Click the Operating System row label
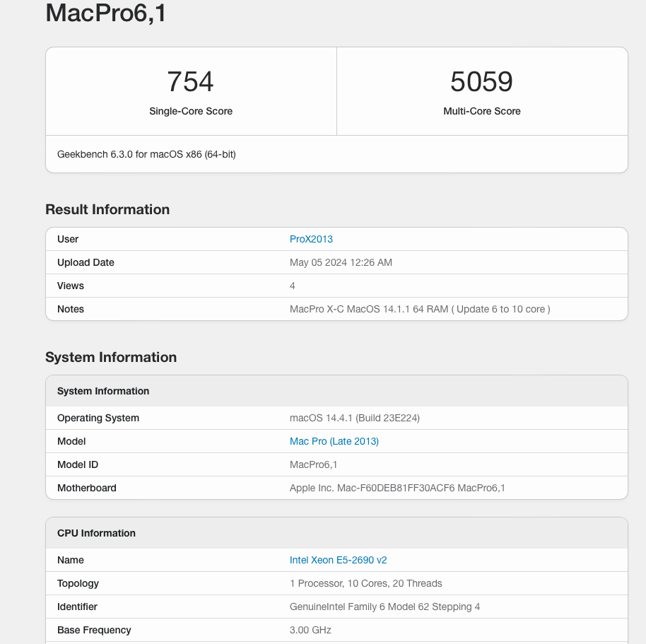 (98, 418)
